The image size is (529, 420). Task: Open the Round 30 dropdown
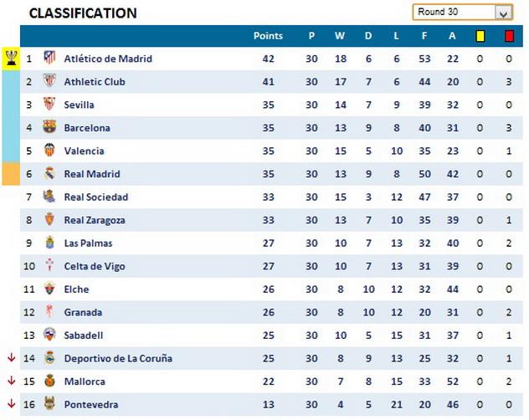[x=503, y=13]
